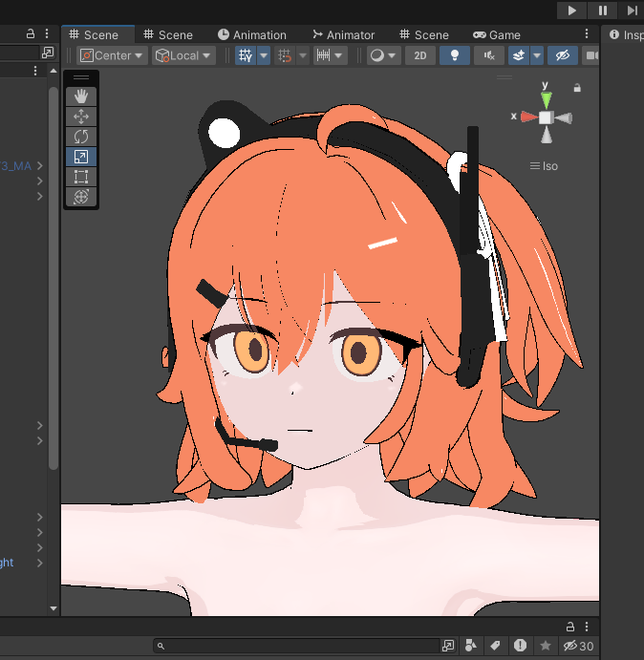This screenshot has width=644, height=660.
Task: Start Play mode with the Play button
Action: (571, 11)
